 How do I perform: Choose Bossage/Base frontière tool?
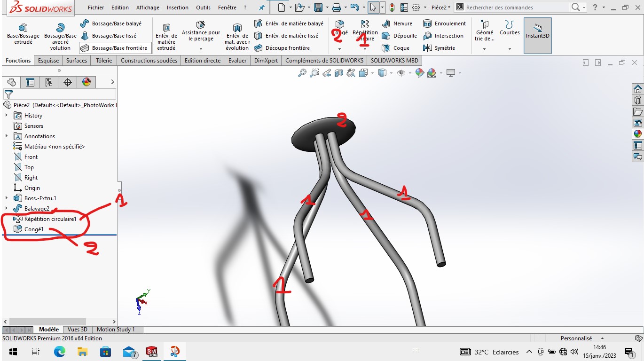[x=114, y=48]
